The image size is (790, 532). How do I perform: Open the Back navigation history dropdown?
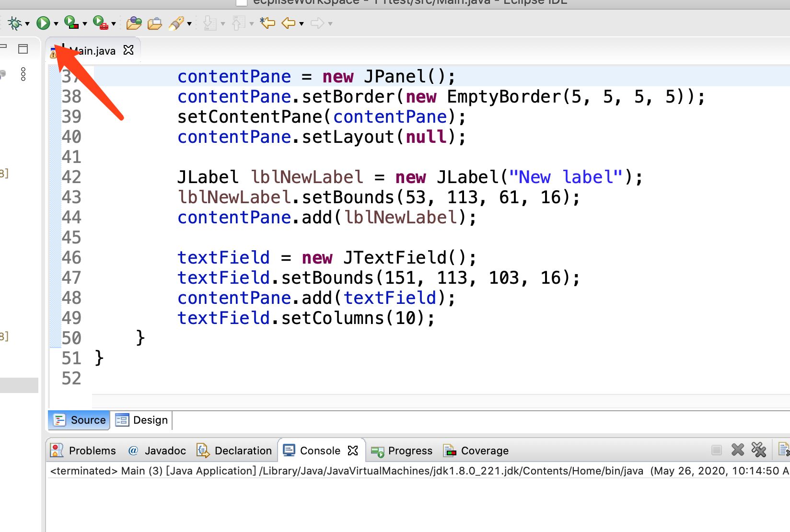point(301,23)
